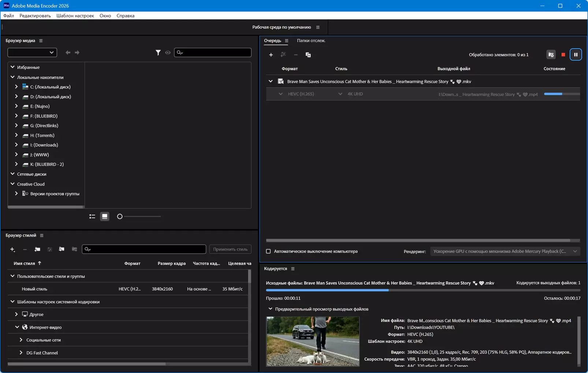Toggle eye visibility filter in Media Browser

click(168, 53)
